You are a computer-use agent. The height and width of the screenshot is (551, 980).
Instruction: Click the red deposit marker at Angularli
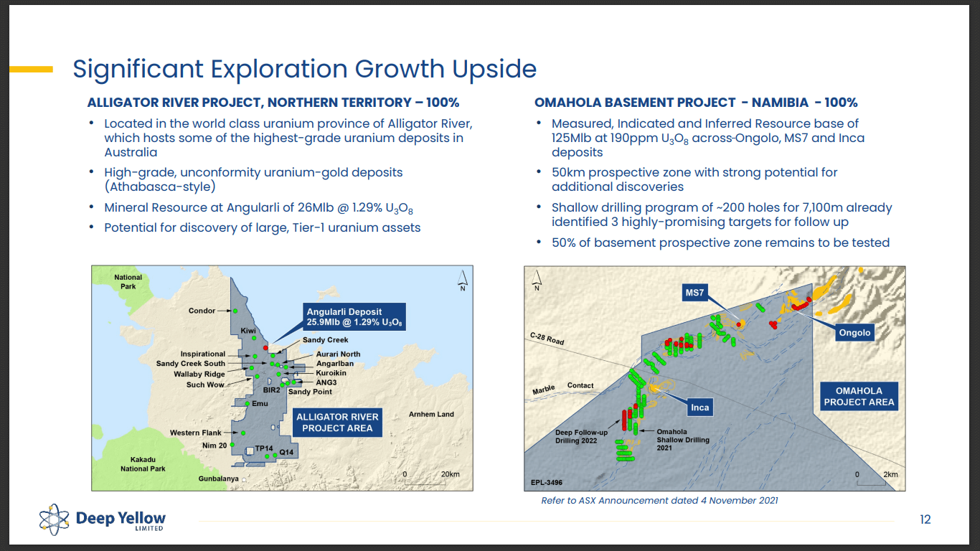[266, 347]
